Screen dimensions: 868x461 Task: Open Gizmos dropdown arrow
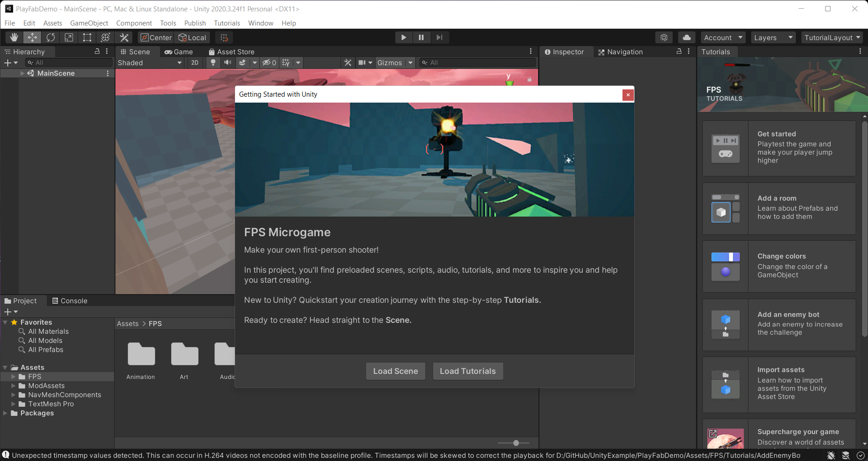(x=410, y=62)
